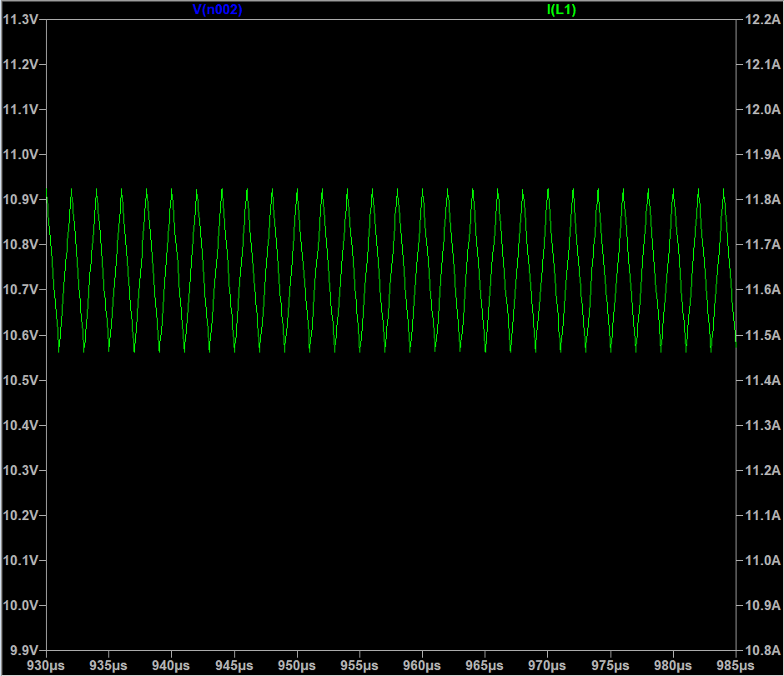Click the 10.3V left axis label
Screen dimensions: 784x676
21,470
